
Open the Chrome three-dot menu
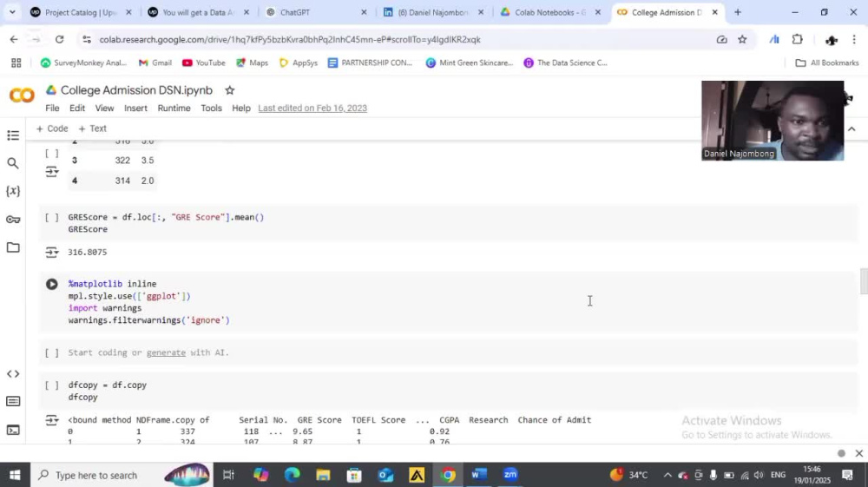click(x=854, y=39)
